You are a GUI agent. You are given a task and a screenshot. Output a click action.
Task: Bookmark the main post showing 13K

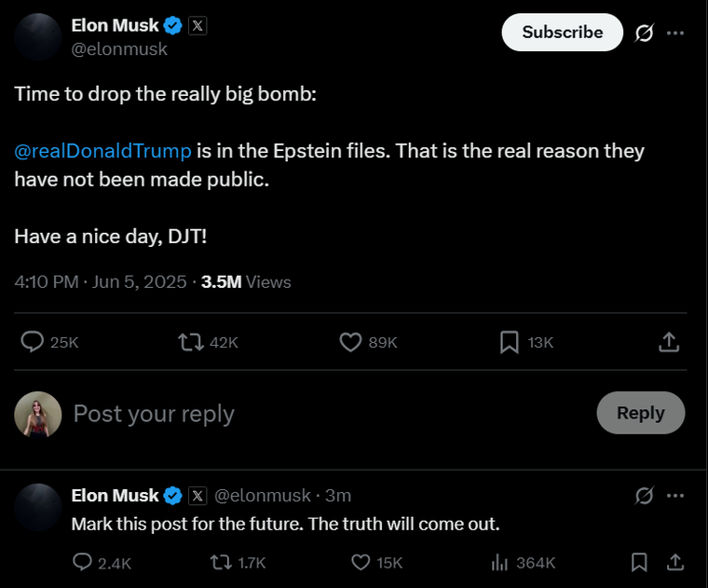click(x=509, y=342)
